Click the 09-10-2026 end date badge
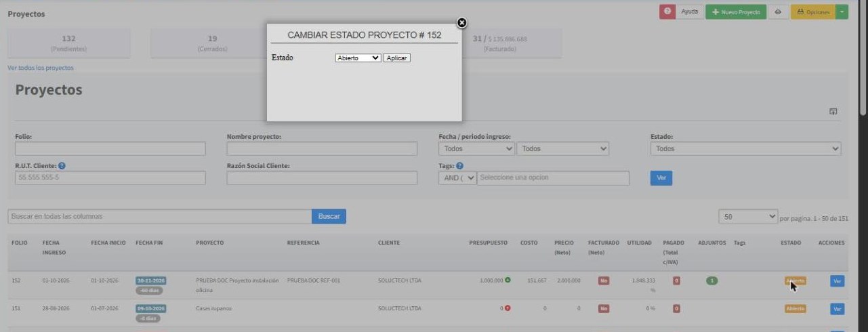Screen dimensions: 868x332 (150, 308)
